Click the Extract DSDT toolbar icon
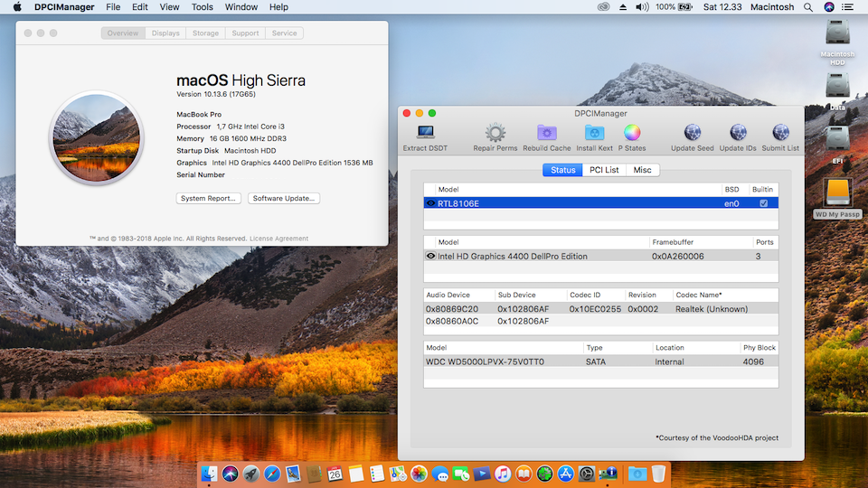Screen dimensions: 868x488 pyautogui.click(x=425, y=134)
